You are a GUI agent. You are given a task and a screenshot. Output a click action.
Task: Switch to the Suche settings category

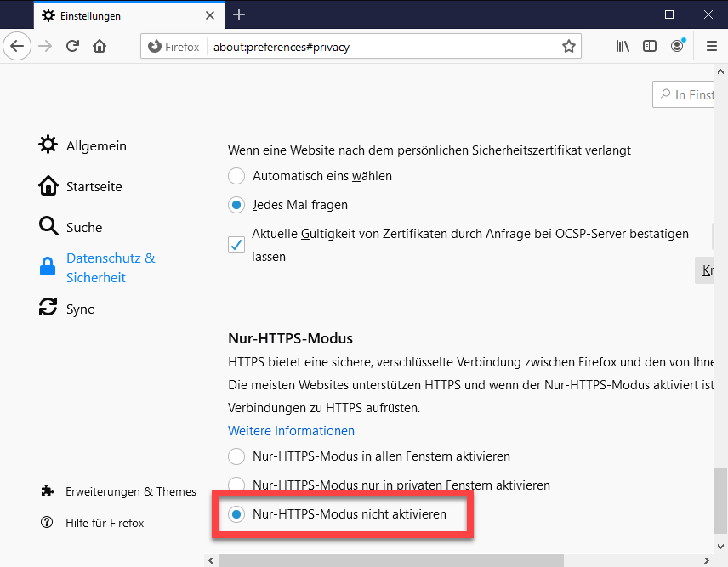pos(84,227)
